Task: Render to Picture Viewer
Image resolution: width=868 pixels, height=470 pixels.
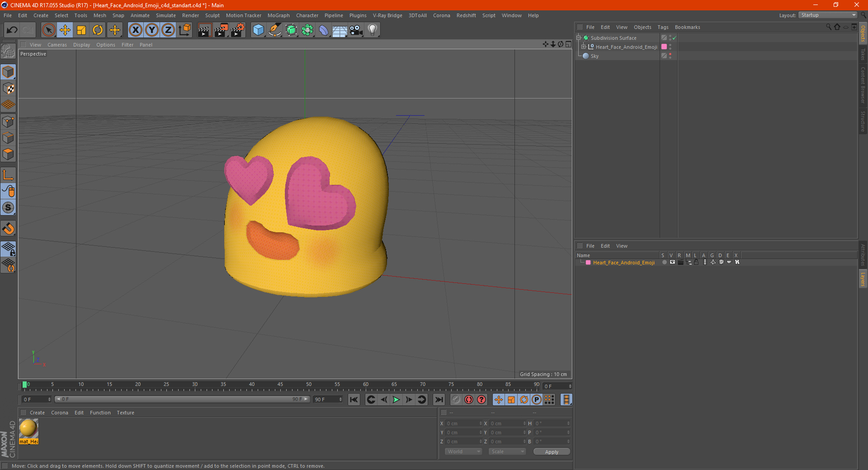Action: (221, 30)
